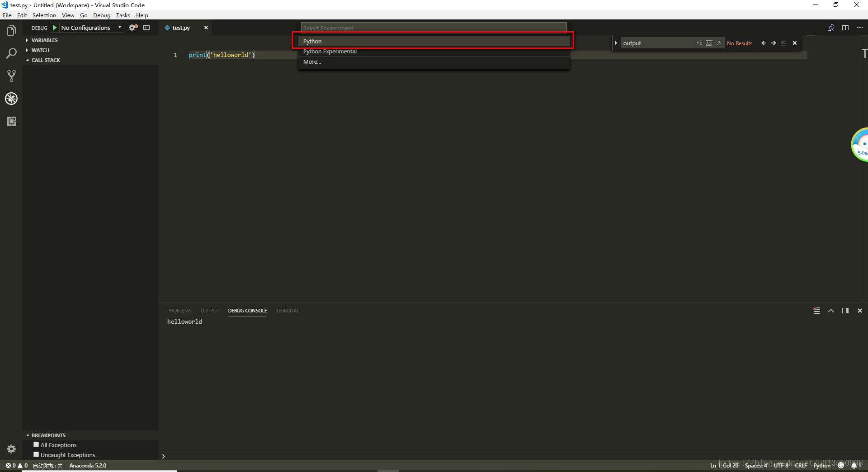Move the panel to the right side
868x472 pixels.
click(x=845, y=311)
